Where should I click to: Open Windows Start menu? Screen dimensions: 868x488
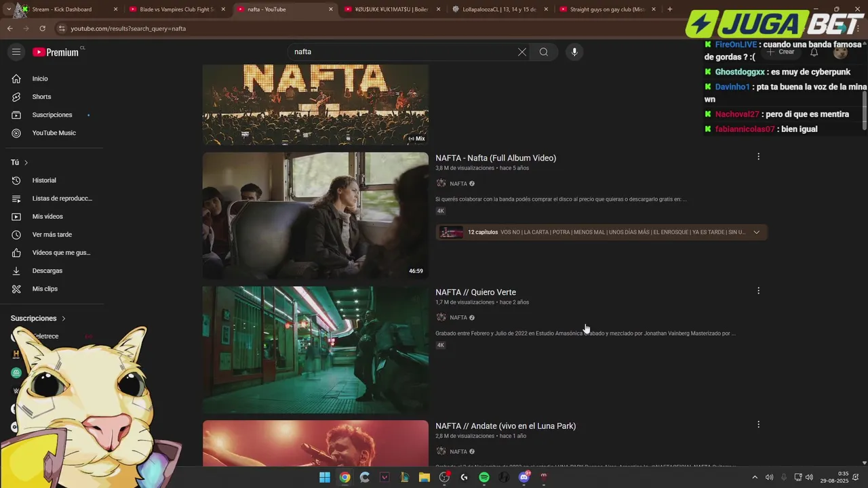point(325,477)
